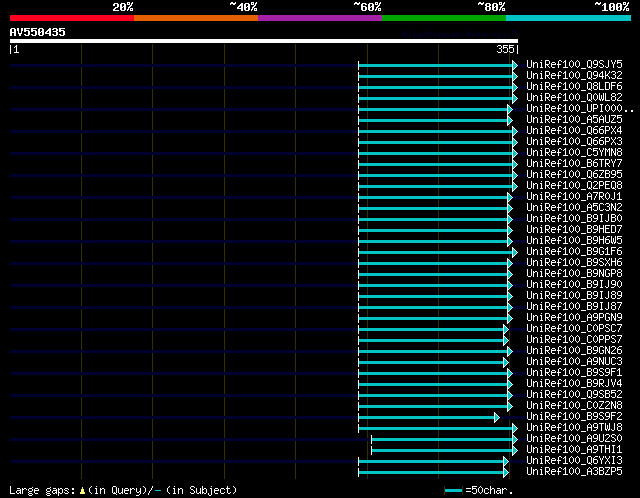Click the cyan ~100% identity legend segment
The height and width of the screenshot is (498, 640).
point(569,18)
